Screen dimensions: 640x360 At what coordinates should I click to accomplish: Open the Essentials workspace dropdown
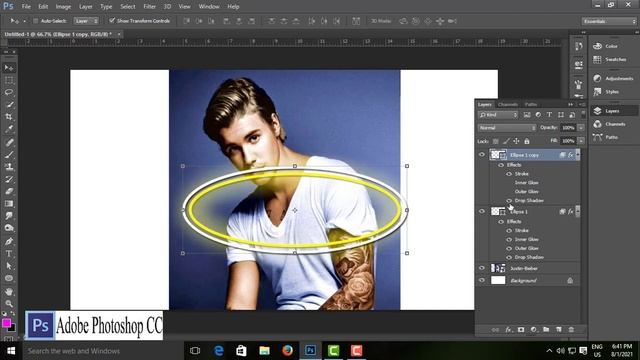609,21
